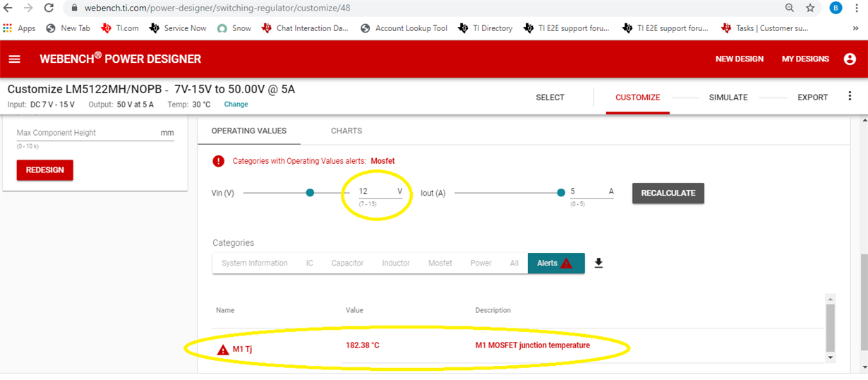Screen dimensions: 868x380
Task: Click the Iout slider handle
Action: coord(561,192)
